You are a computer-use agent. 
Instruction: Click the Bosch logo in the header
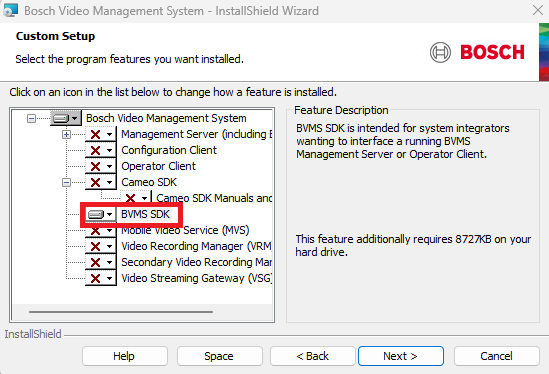coord(477,52)
